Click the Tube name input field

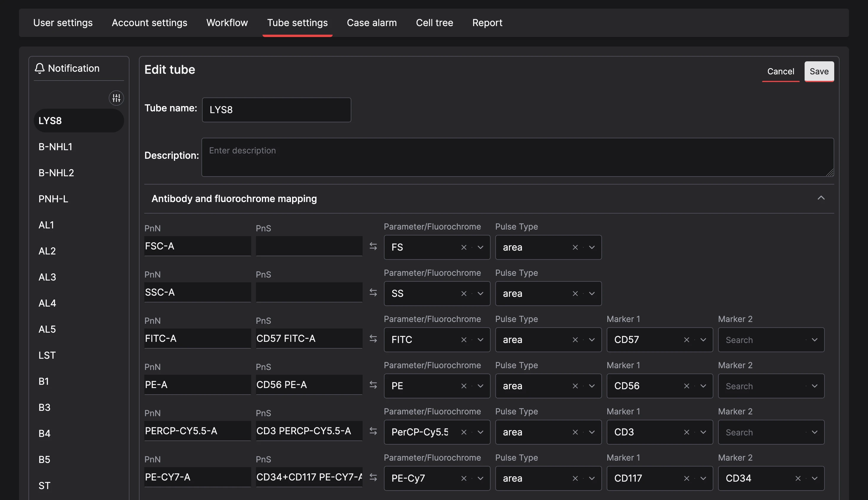(276, 110)
